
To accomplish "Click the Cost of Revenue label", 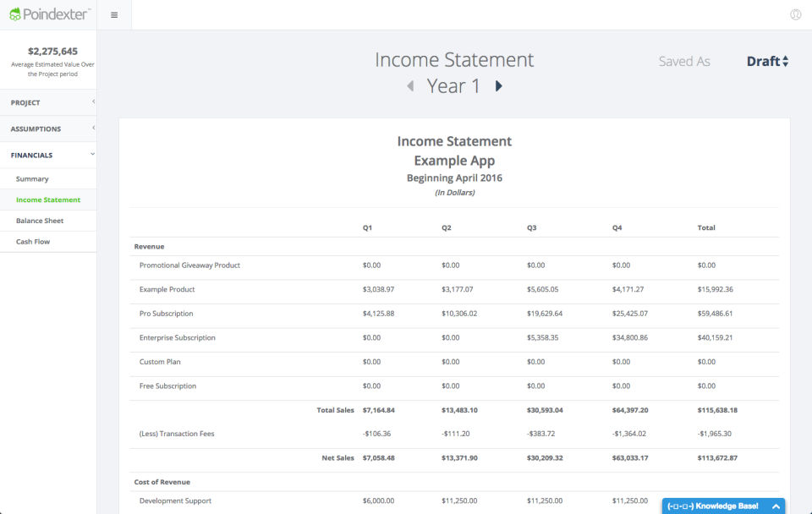I will (x=162, y=482).
